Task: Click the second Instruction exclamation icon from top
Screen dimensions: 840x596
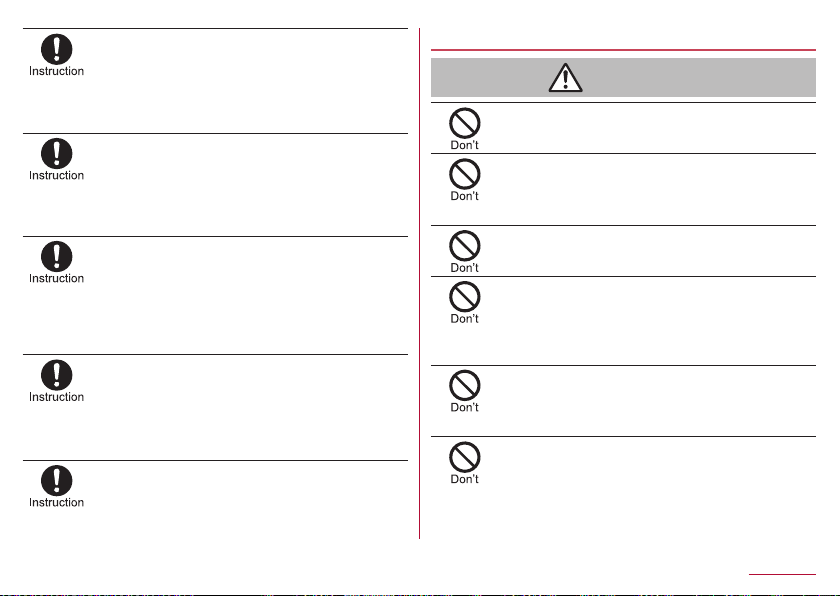Action: [x=57, y=154]
